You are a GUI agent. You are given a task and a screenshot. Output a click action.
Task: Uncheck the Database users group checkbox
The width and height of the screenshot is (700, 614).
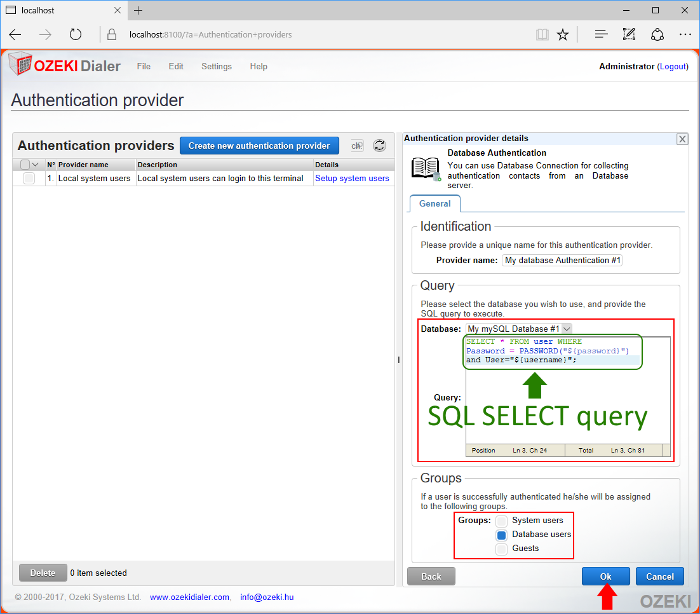pos(502,535)
